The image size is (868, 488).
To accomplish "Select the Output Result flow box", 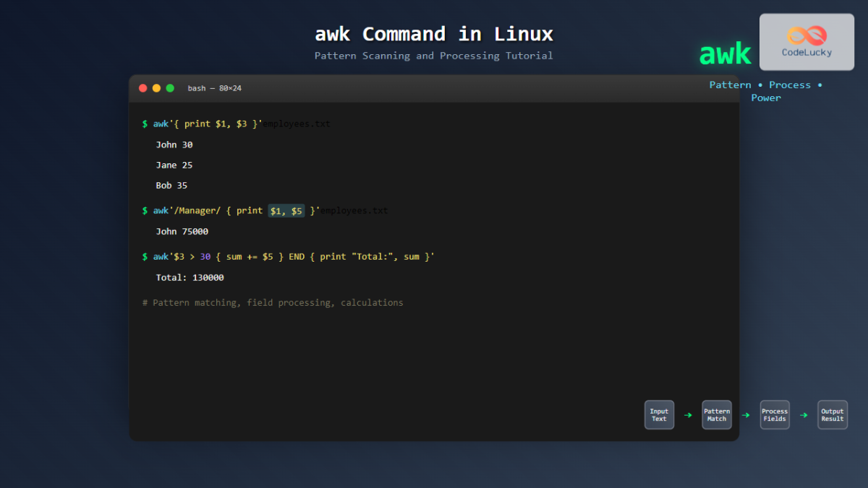I will 832,415.
